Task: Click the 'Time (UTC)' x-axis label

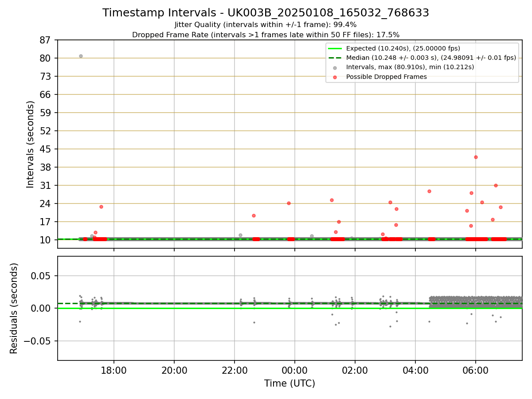Action: point(289,383)
